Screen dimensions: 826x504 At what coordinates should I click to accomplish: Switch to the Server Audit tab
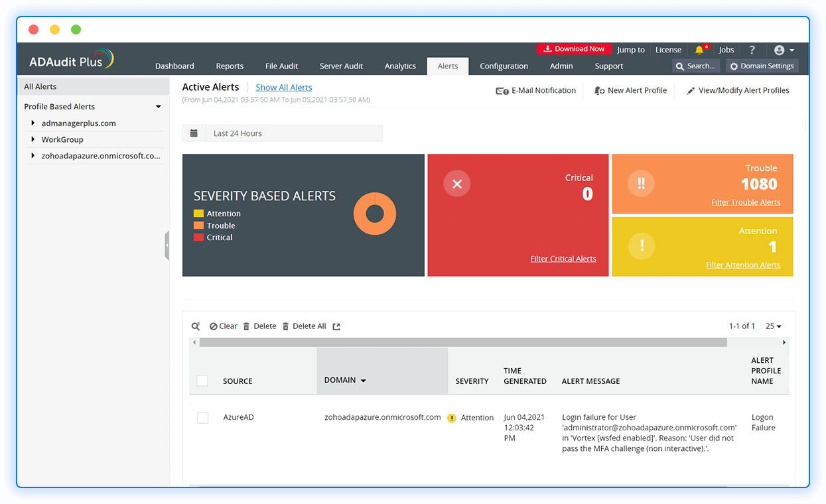point(341,66)
